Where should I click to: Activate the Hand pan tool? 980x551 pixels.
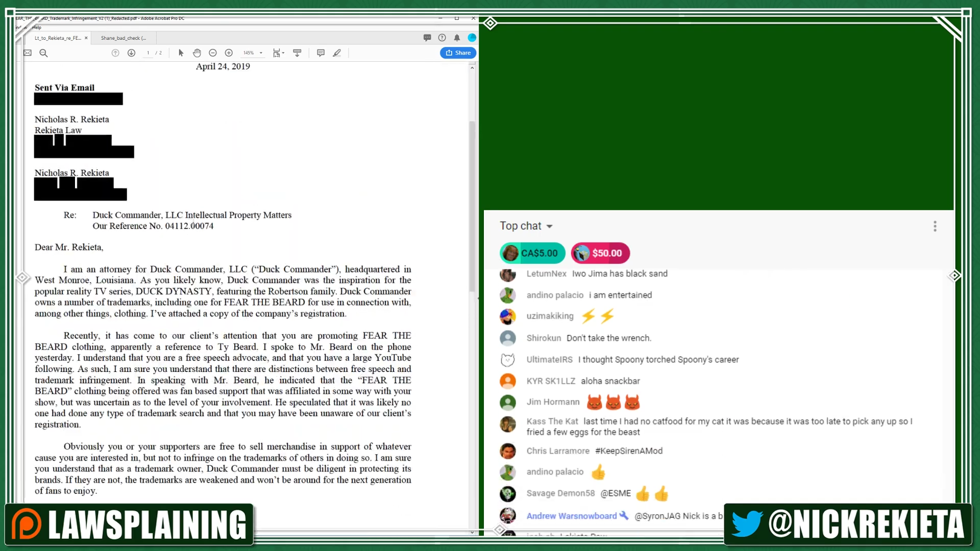tap(197, 53)
